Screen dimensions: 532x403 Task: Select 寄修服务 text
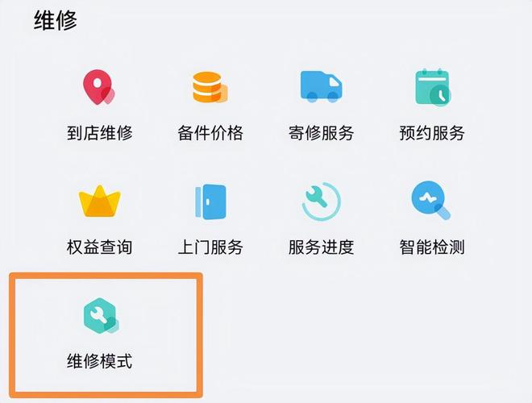click(x=321, y=133)
